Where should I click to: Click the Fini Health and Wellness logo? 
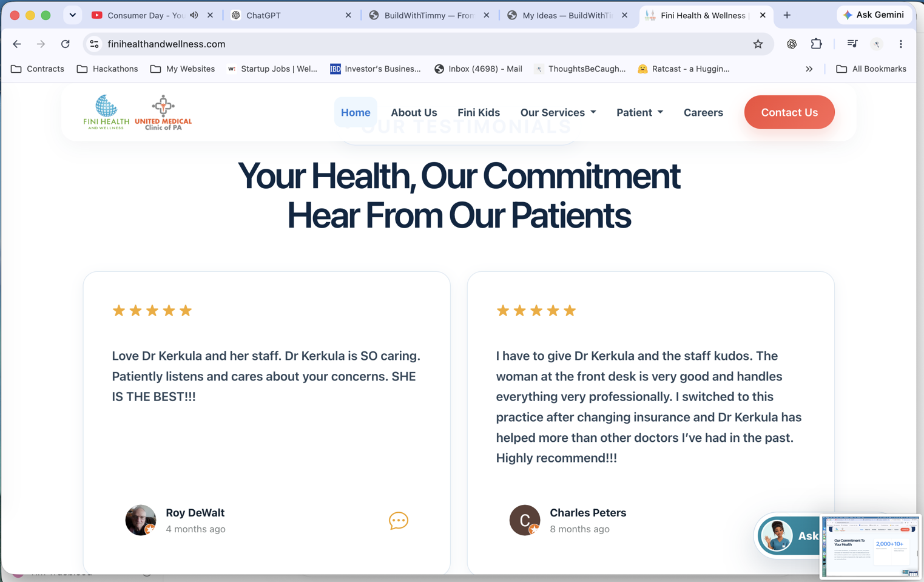click(106, 112)
